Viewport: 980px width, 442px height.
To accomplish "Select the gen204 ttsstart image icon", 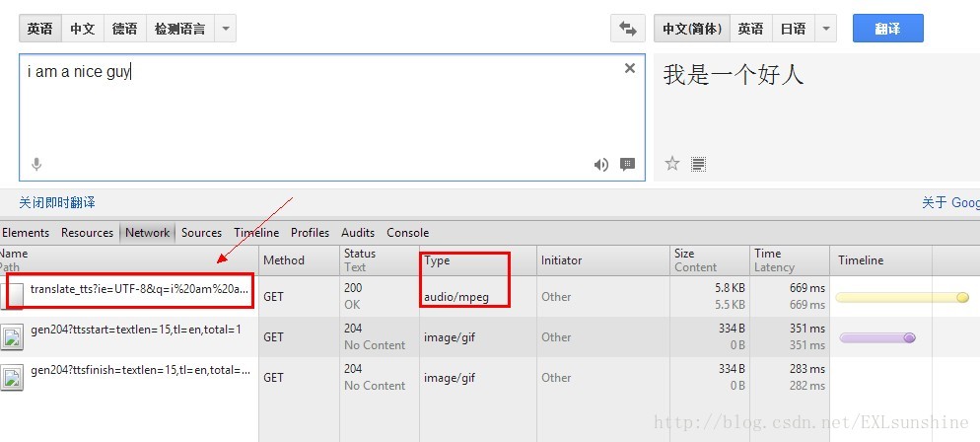I will (x=12, y=336).
